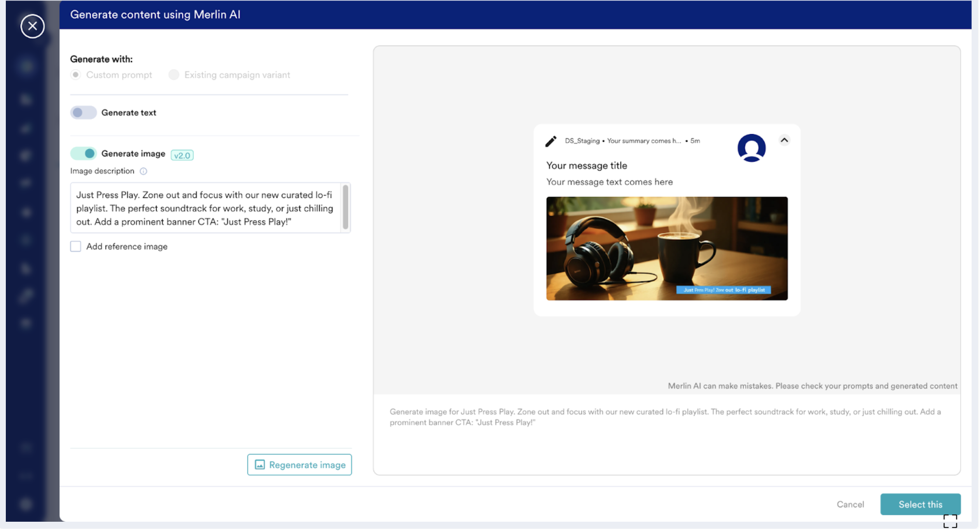Select the Custom prompt radio option
Image resolution: width=980 pixels, height=529 pixels.
pyautogui.click(x=76, y=75)
